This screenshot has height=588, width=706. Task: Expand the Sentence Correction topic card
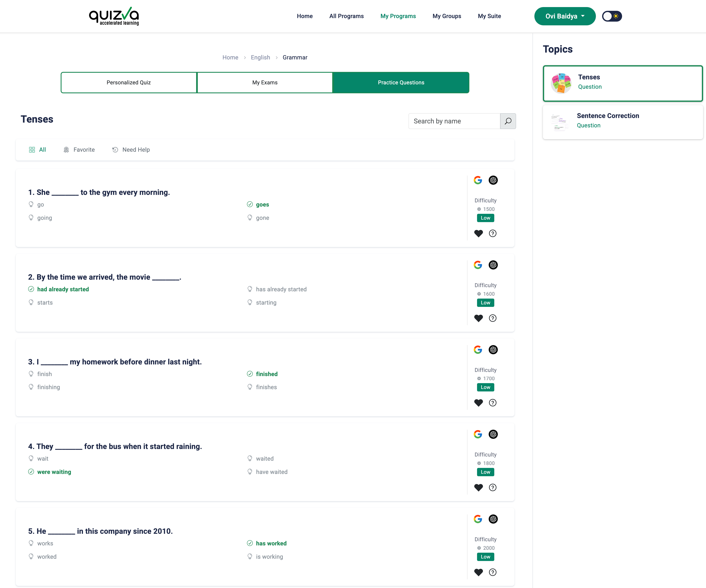point(622,122)
